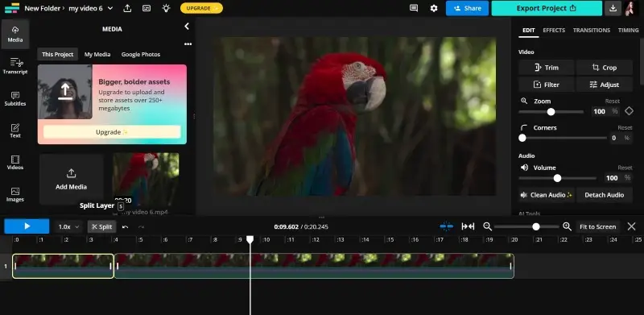Click the Corners slider handle
Screen dimensions: 644x315
click(522, 139)
